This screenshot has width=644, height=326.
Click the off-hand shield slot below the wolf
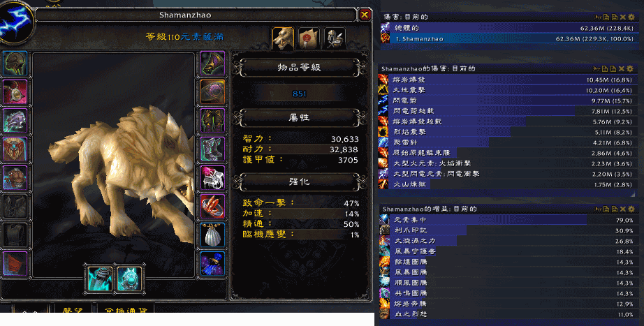(129, 279)
